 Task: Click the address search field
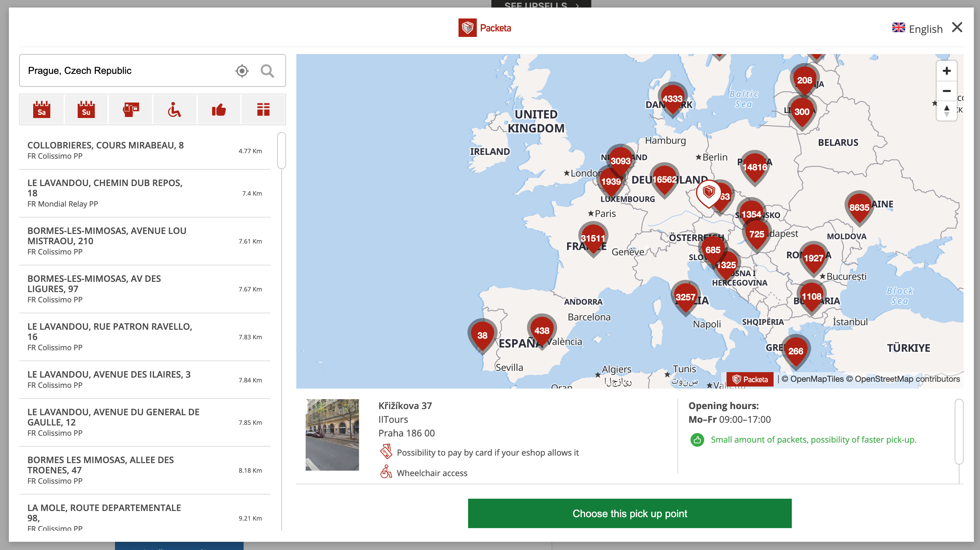(152, 71)
